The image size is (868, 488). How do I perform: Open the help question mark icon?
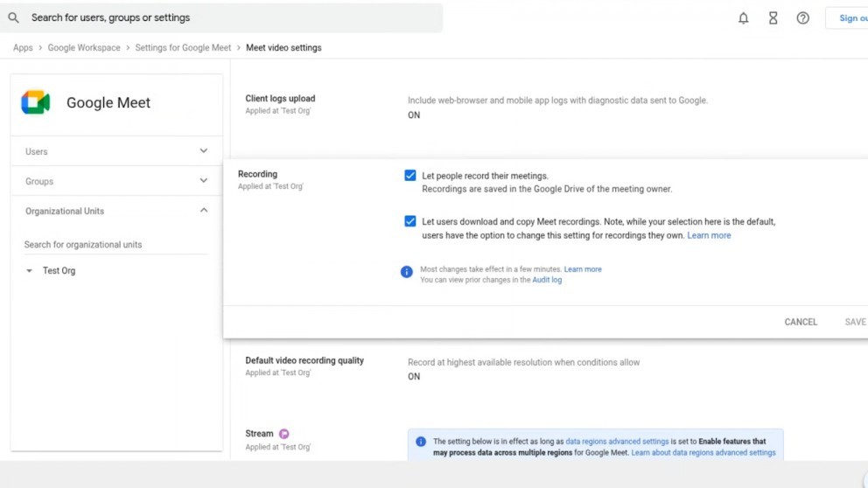pos(802,17)
